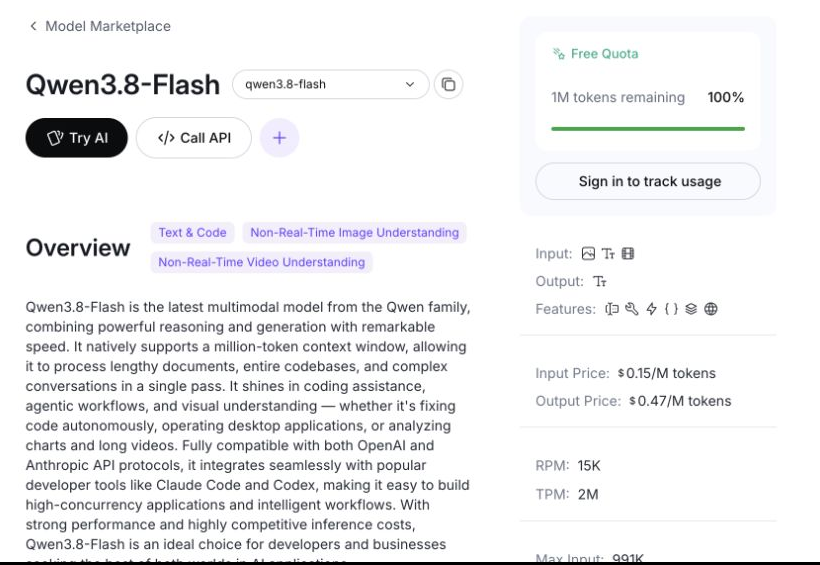
Task: Go back to Model Marketplace
Action: click(x=108, y=26)
